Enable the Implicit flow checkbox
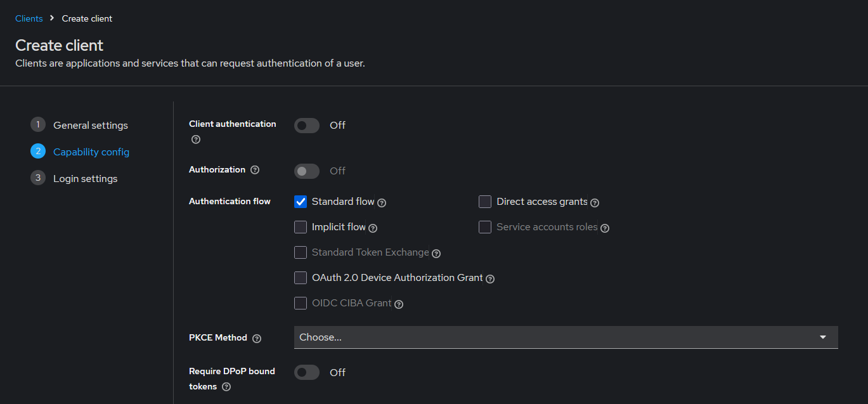 pos(301,227)
